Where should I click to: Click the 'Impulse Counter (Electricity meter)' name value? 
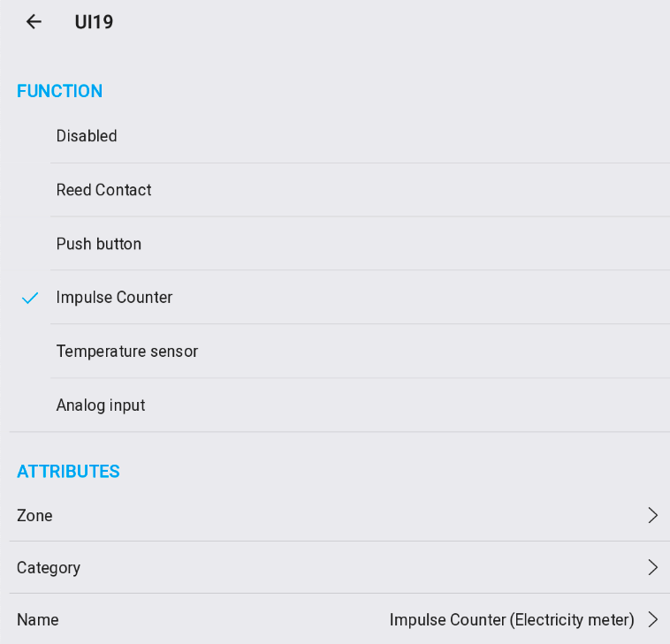coord(512,620)
